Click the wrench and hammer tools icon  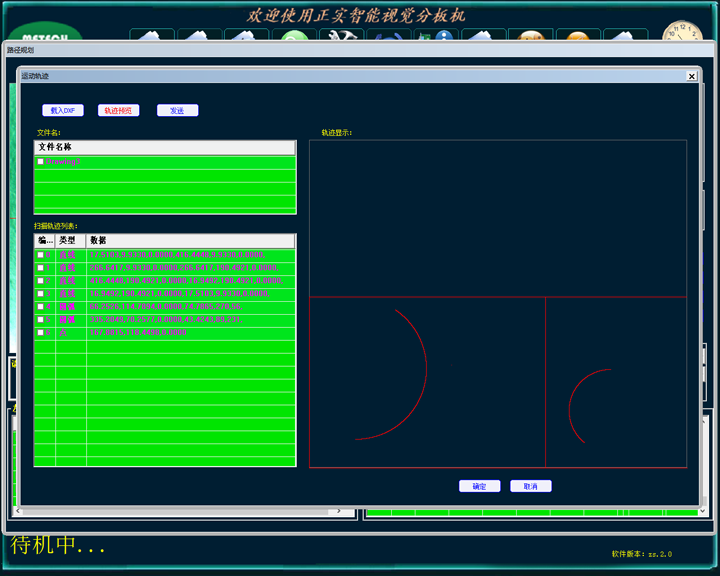coord(342,35)
